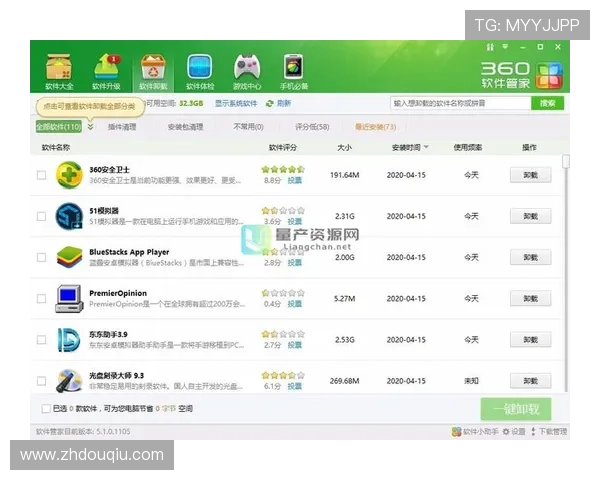Click the PremierOpinion computer icon

[x=69, y=299]
